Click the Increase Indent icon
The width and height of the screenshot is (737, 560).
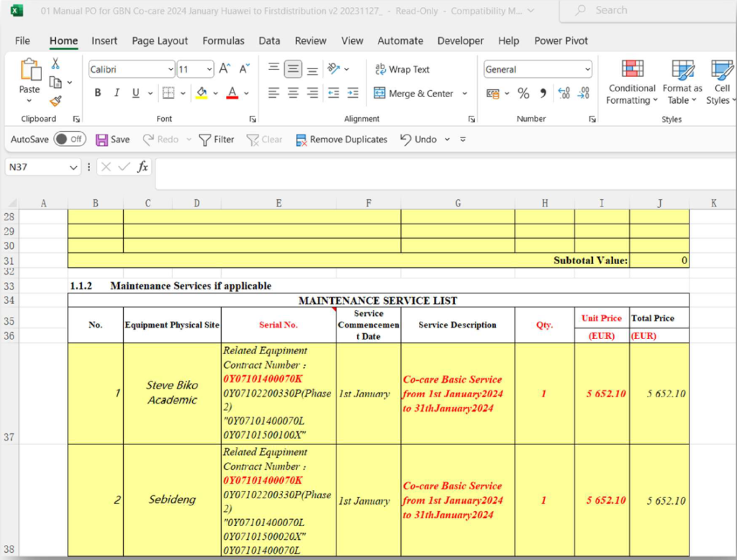coord(353,93)
